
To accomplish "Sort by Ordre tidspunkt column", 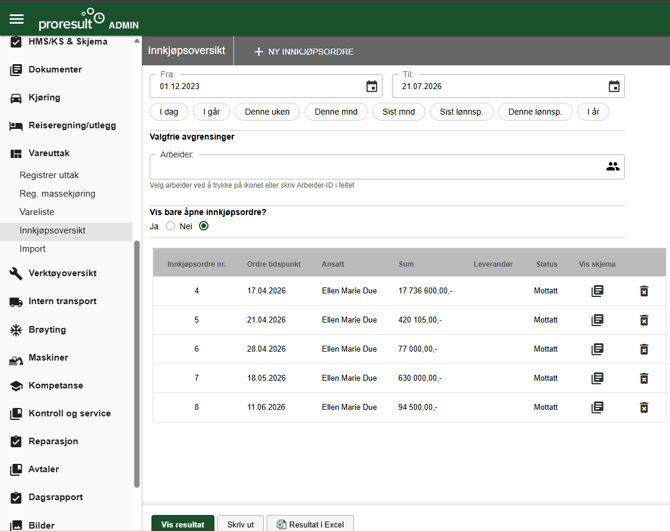I will [273, 264].
